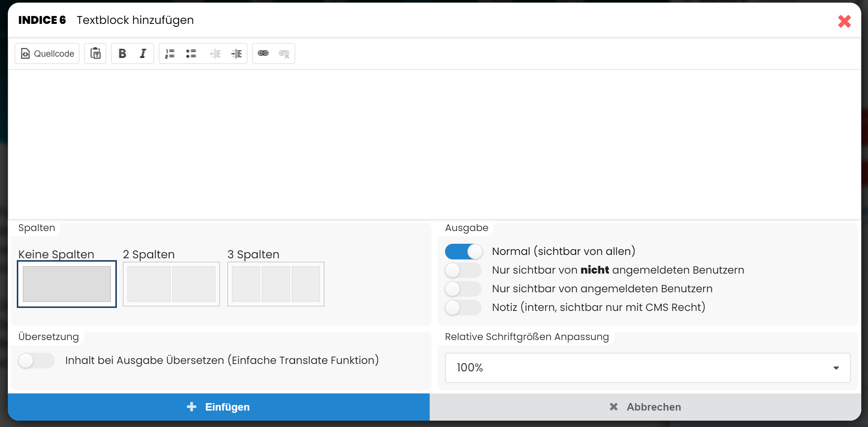868x427 pixels.
Task: Click the Abbrechen button
Action: 645,407
